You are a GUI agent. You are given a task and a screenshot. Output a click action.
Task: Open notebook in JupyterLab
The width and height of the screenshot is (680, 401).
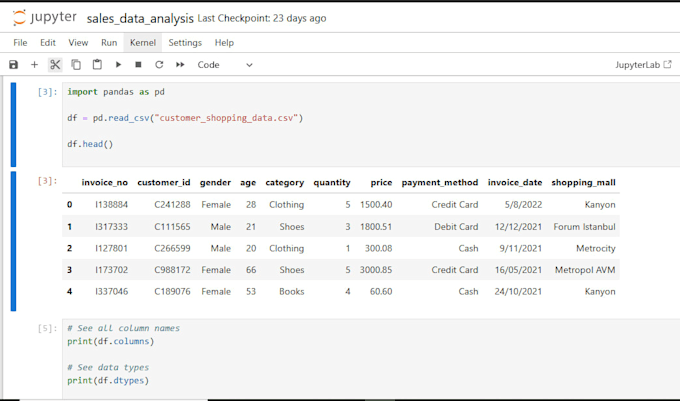(x=643, y=65)
